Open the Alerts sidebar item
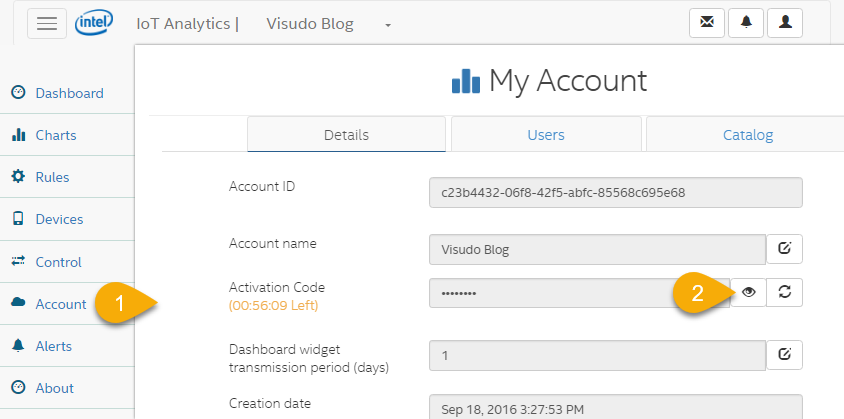Viewport: 844px width, 419px height. point(55,346)
